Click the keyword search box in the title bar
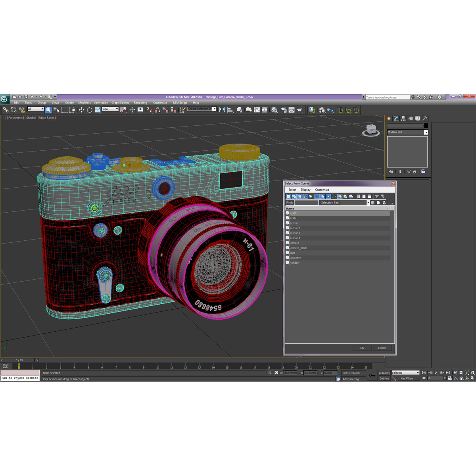Image resolution: width=476 pixels, height=476 pixels. pos(387,97)
